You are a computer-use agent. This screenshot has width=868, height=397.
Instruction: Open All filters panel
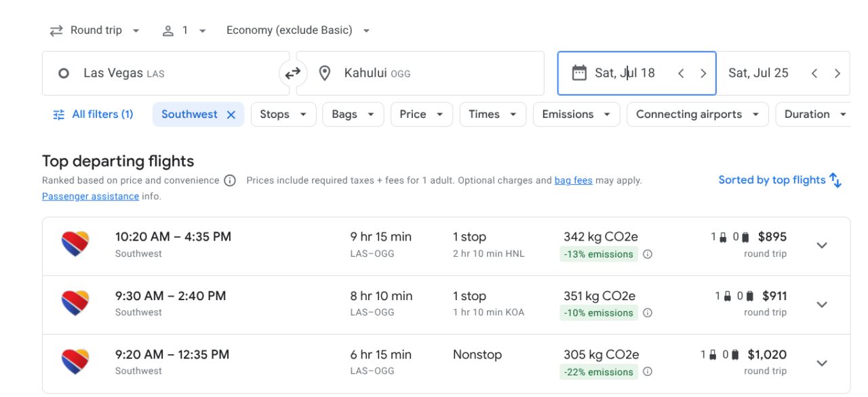[93, 114]
